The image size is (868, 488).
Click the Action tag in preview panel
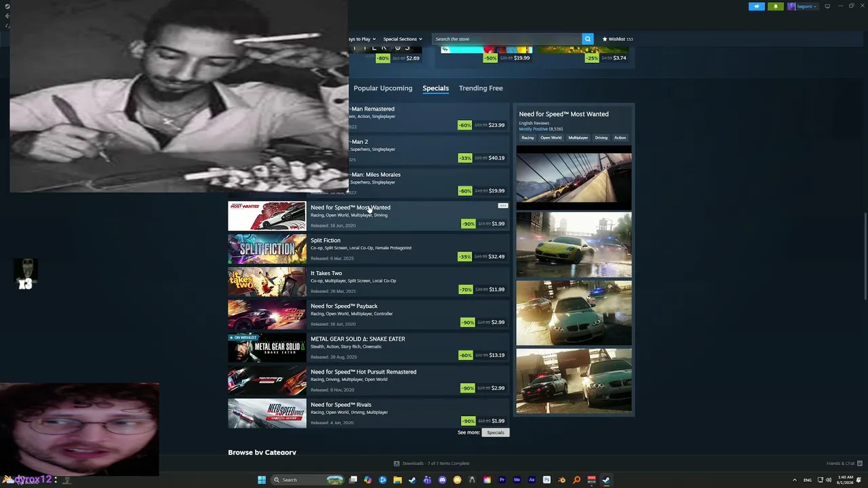pos(620,138)
